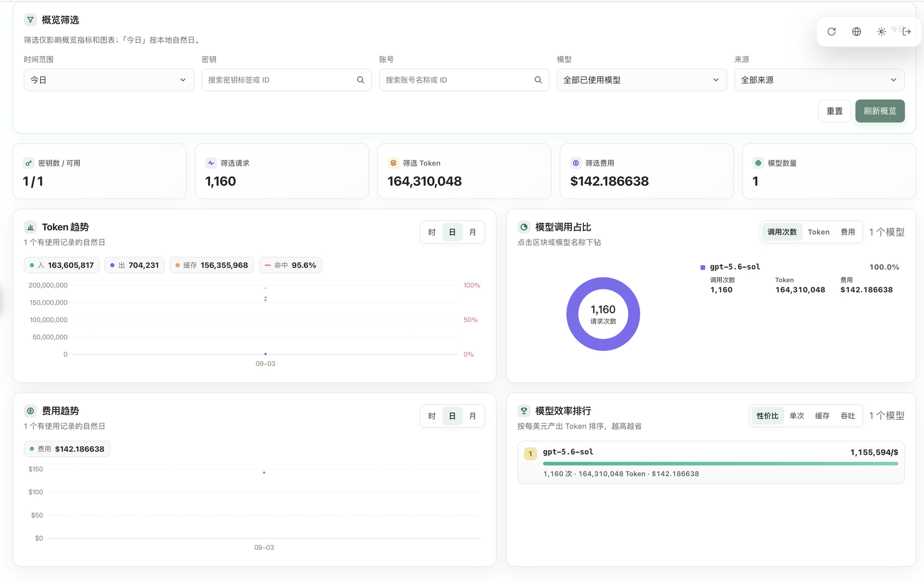Open the 全部来源 dropdown

[819, 80]
